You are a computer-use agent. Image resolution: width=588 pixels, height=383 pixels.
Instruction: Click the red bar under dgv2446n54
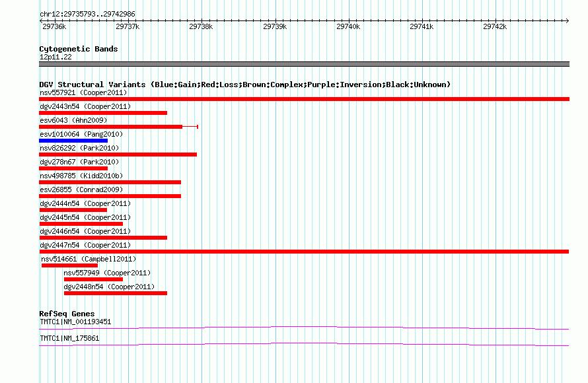[x=103, y=238]
